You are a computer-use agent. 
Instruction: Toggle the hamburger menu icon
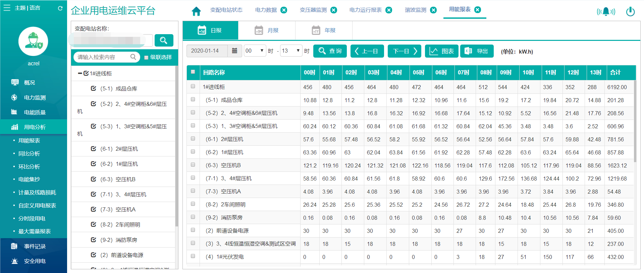coord(7,8)
